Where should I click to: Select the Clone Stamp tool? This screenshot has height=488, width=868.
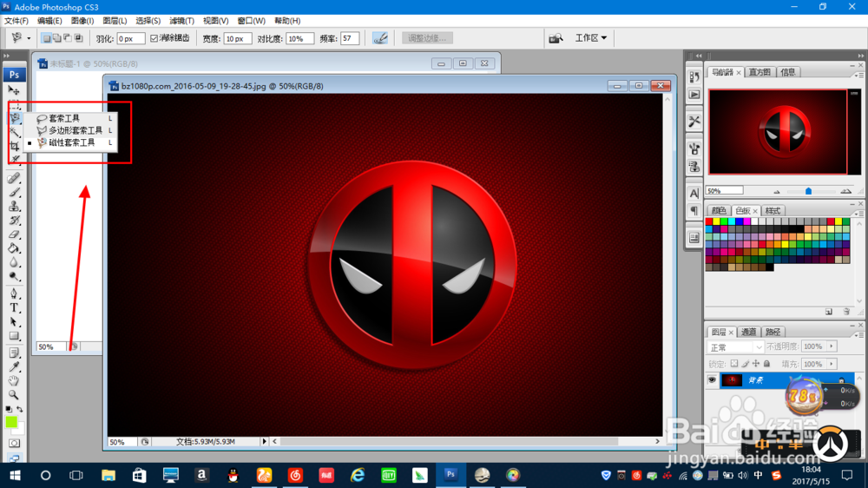coord(15,206)
